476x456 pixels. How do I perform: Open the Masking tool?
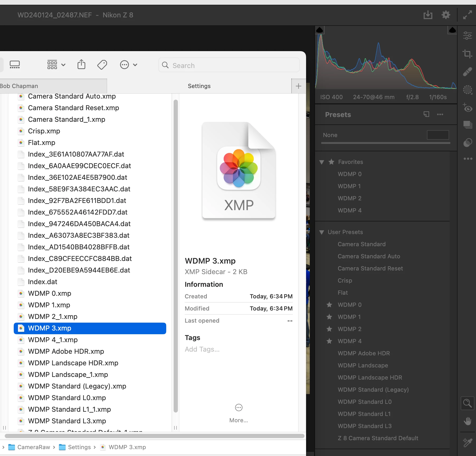click(x=468, y=90)
